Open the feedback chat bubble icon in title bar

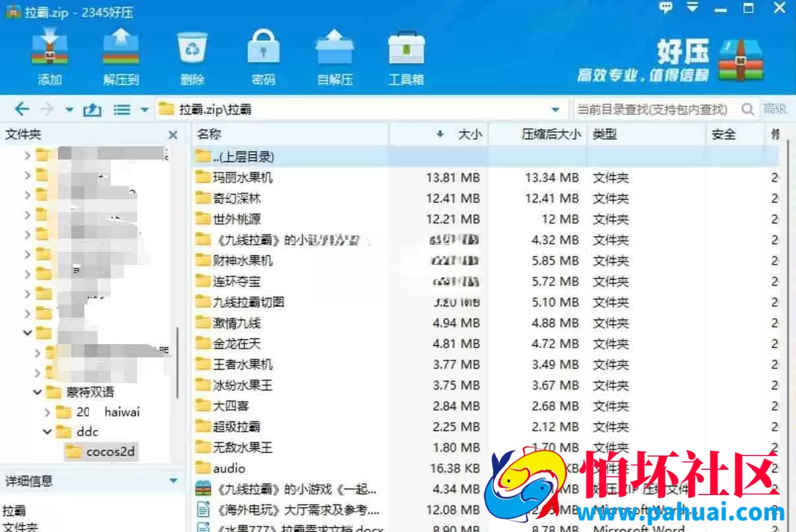[666, 9]
